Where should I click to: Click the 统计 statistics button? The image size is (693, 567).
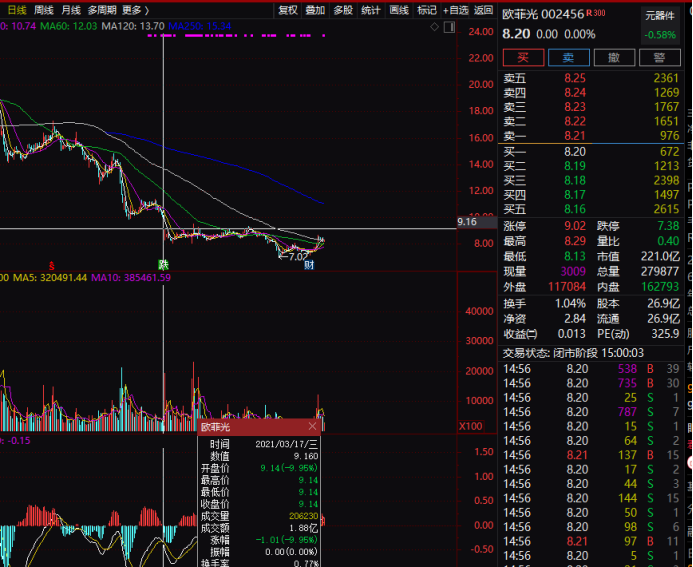[x=371, y=10]
